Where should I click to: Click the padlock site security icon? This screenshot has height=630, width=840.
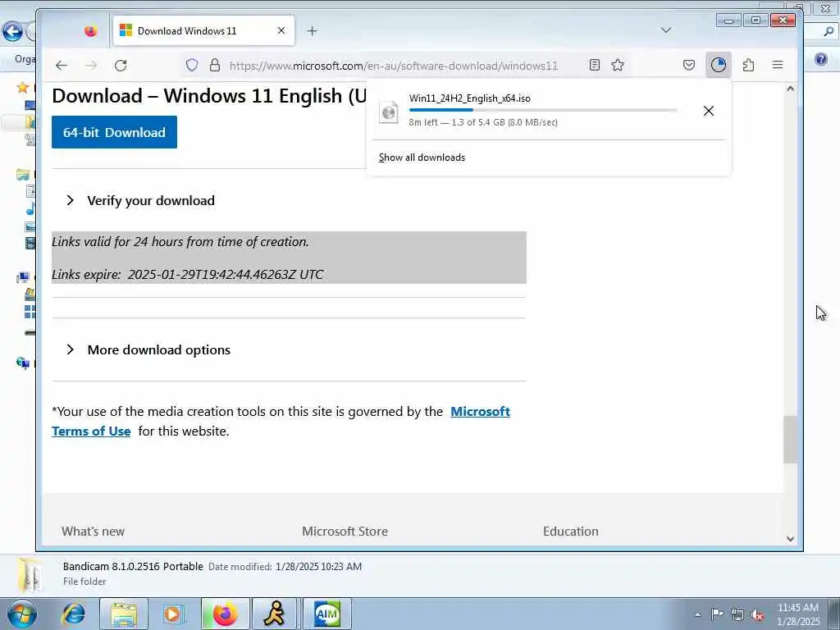[215, 66]
